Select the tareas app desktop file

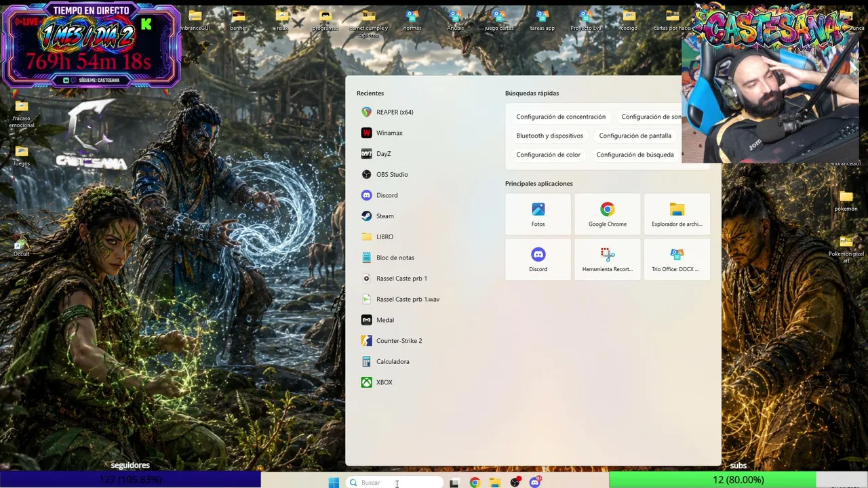coord(542,20)
